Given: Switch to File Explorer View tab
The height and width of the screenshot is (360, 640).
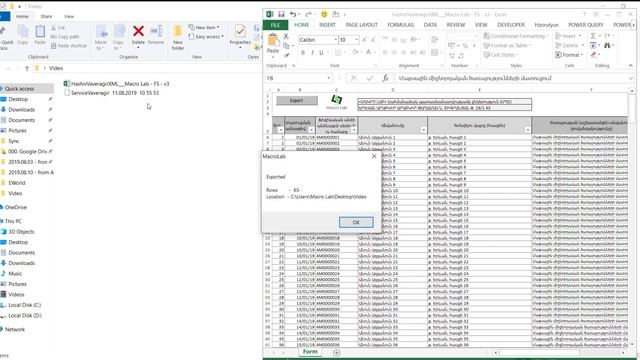Looking at the screenshot, I should pos(69,16).
